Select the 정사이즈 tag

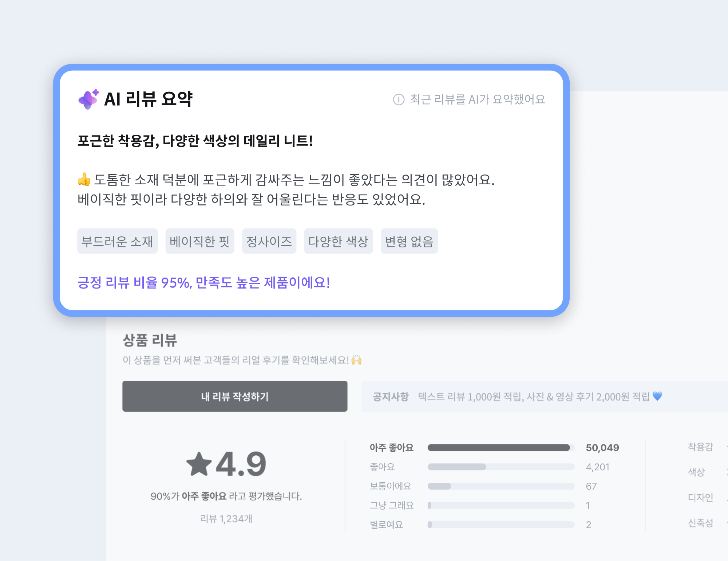click(x=269, y=241)
